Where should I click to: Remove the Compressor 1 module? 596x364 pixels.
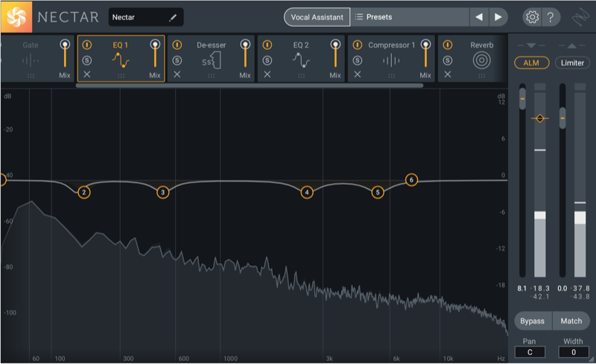(x=358, y=74)
